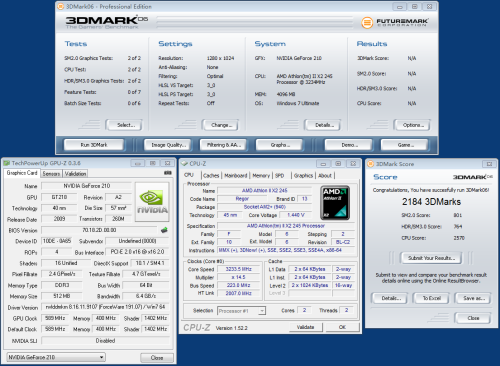This screenshot has width=500, height=366.
Task: Select the CPU tab in CPU-Z
Action: (189, 175)
